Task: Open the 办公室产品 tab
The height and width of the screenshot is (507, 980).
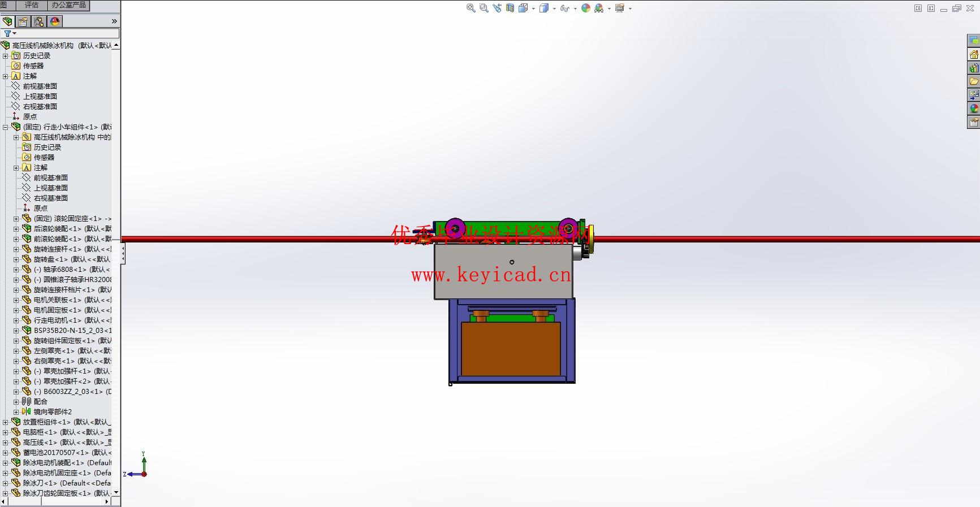Action: pyautogui.click(x=69, y=5)
